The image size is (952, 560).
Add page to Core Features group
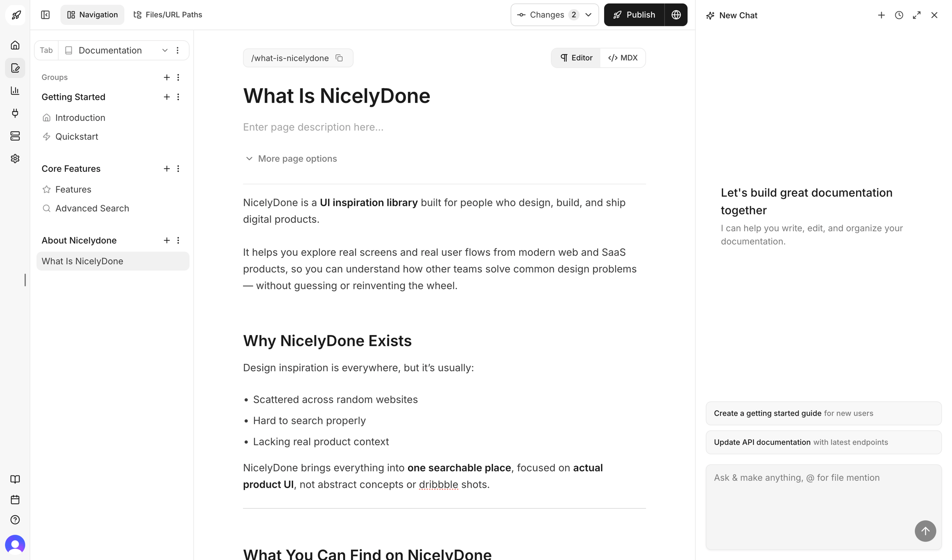[167, 169]
